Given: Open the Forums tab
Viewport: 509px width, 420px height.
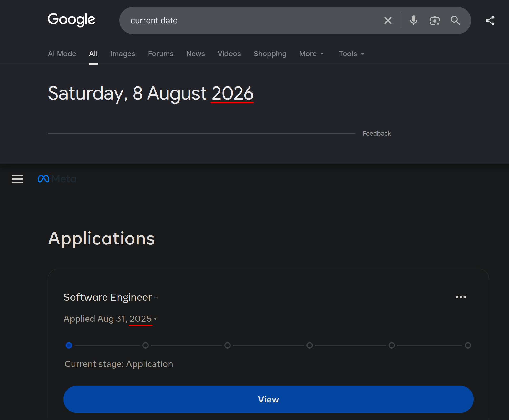Looking at the screenshot, I should point(161,54).
